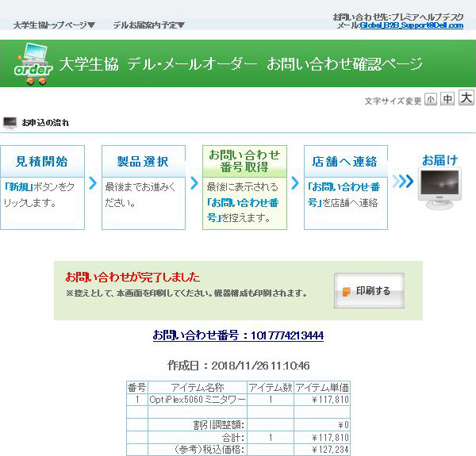Click the アイテム名称 column header
This screenshot has width=476, height=456.
click(x=198, y=388)
